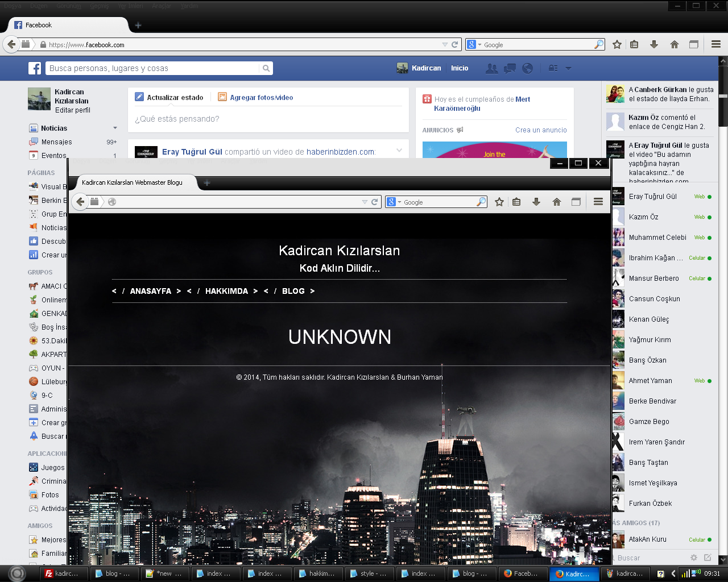Select the Facebook tab

68,25
